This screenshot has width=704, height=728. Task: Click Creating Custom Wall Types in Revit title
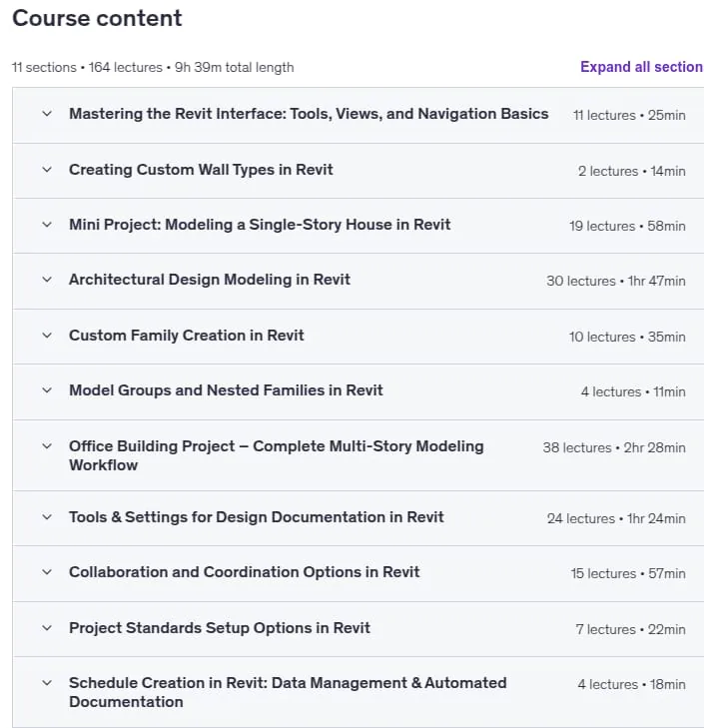[x=201, y=170]
